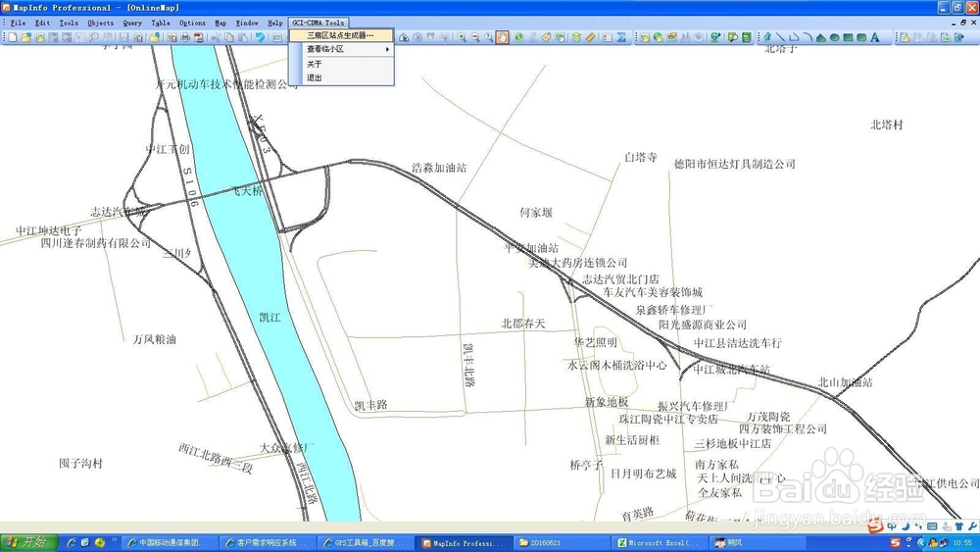Select the Symbol pushpin drawing tool
The height and width of the screenshot is (552, 980).
[x=766, y=37]
